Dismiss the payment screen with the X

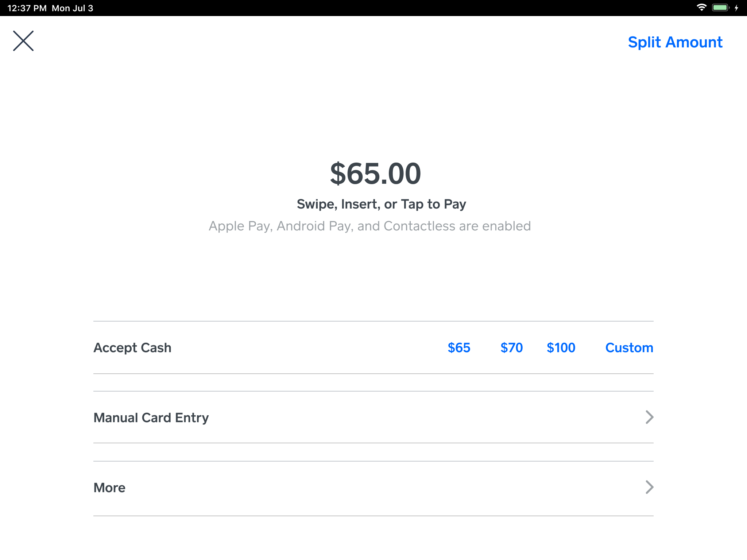click(23, 40)
